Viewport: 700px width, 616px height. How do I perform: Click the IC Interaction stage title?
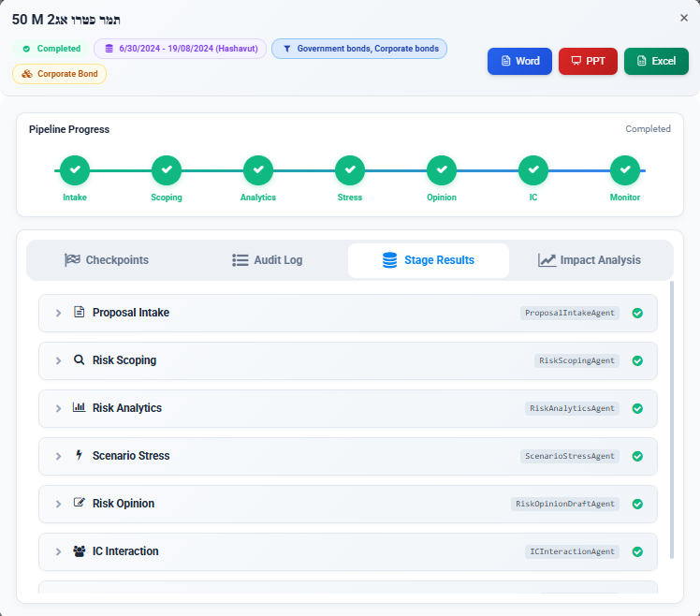(125, 551)
